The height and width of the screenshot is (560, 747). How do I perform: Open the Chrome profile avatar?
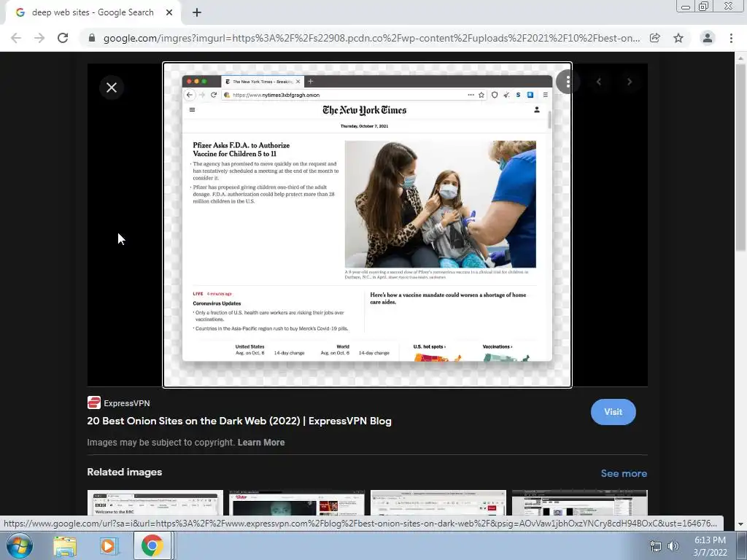point(708,38)
